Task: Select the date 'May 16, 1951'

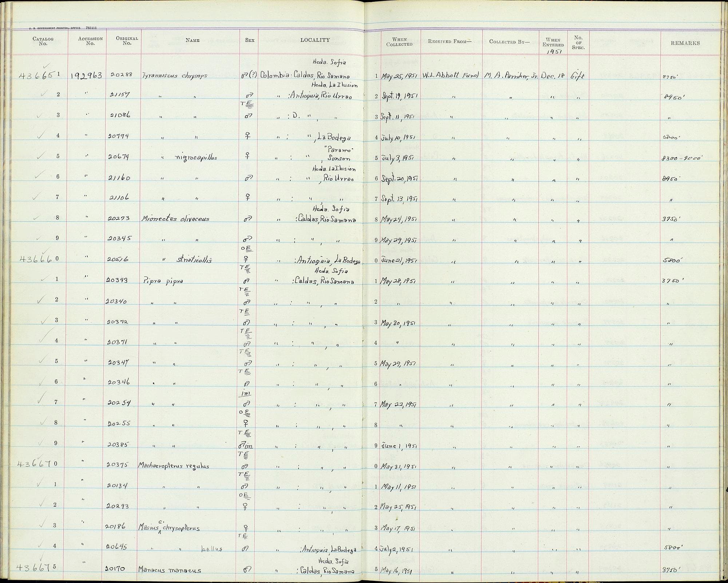Action: 396,571
